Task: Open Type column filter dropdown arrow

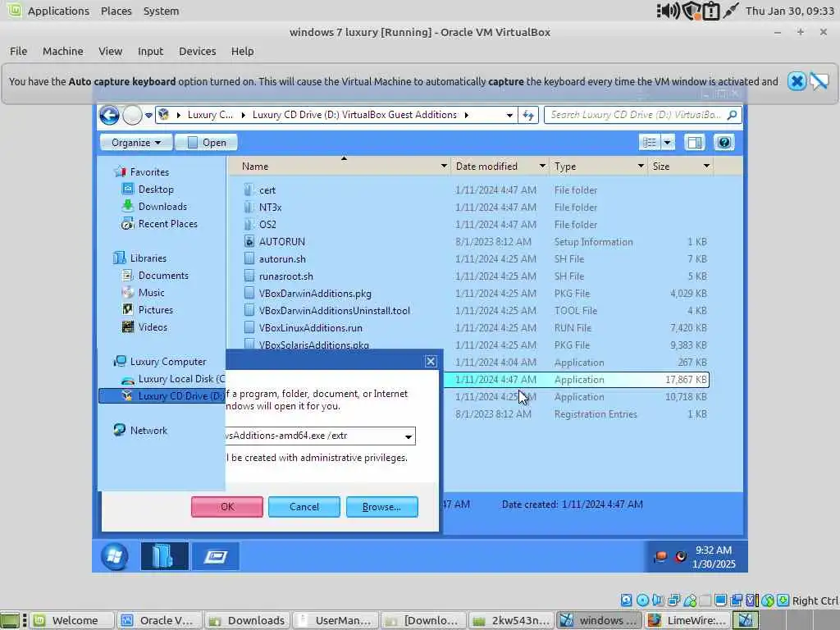Action: click(x=641, y=166)
